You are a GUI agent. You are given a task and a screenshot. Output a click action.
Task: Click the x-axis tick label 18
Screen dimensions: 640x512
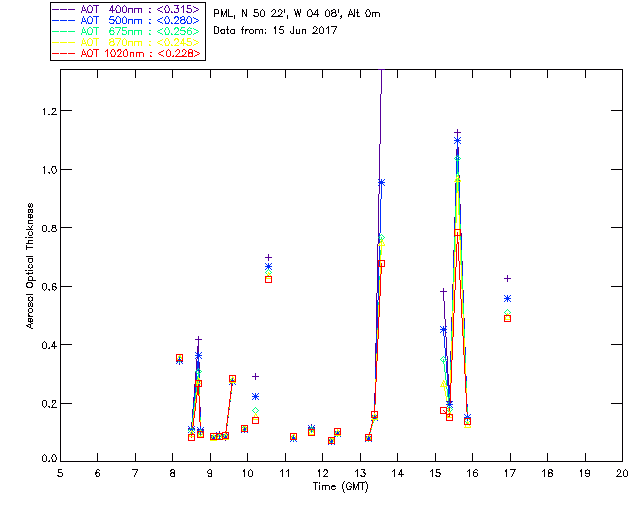point(547,473)
